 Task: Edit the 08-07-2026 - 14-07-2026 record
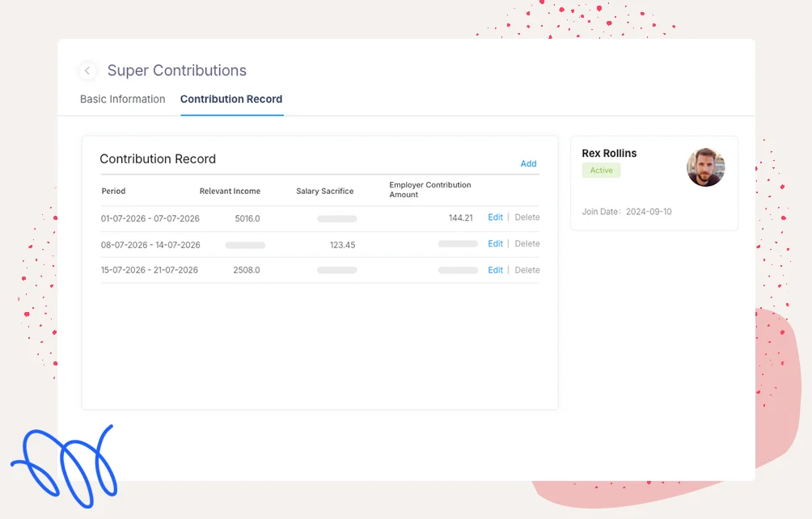coord(495,244)
